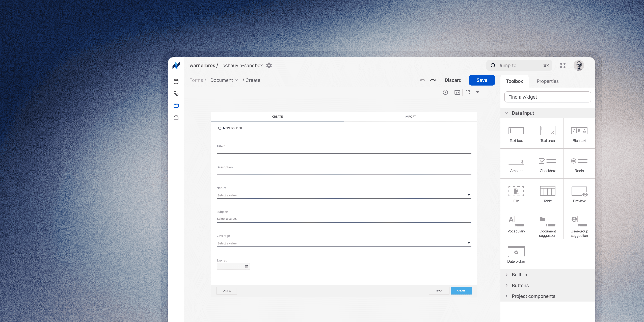644x322 pixels.
Task: Click the undo arrow icon
Action: click(x=422, y=80)
